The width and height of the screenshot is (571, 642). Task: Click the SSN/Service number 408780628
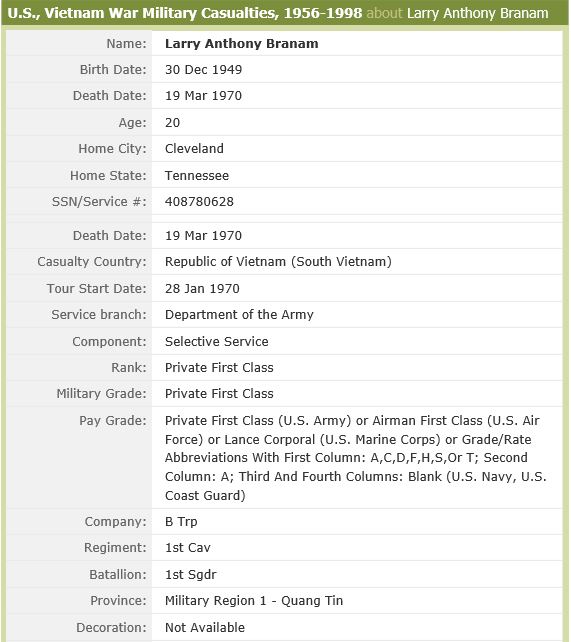pyautogui.click(x=199, y=202)
